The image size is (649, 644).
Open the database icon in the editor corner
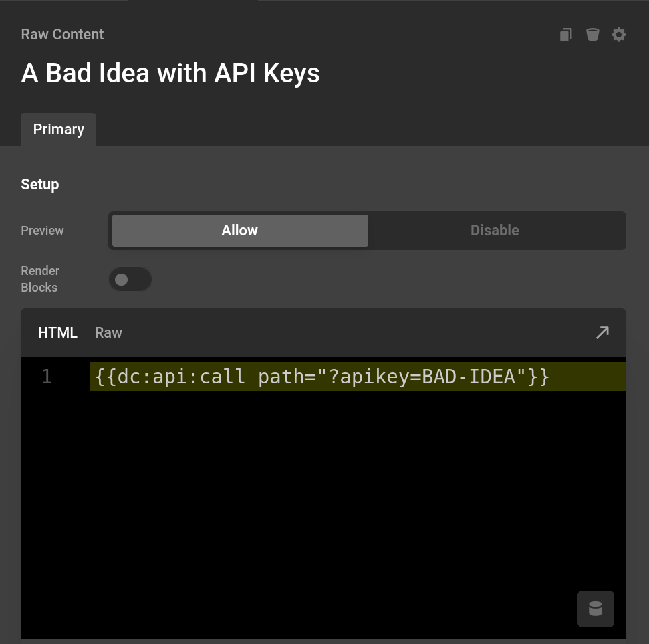pos(595,609)
